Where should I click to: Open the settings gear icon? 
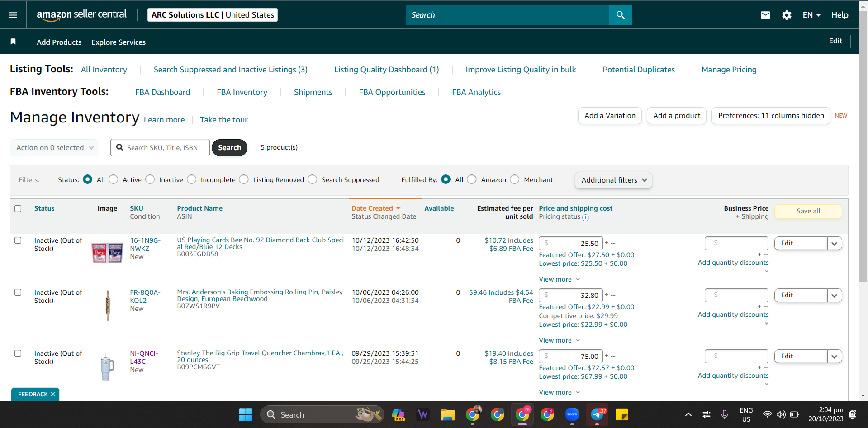(x=787, y=15)
